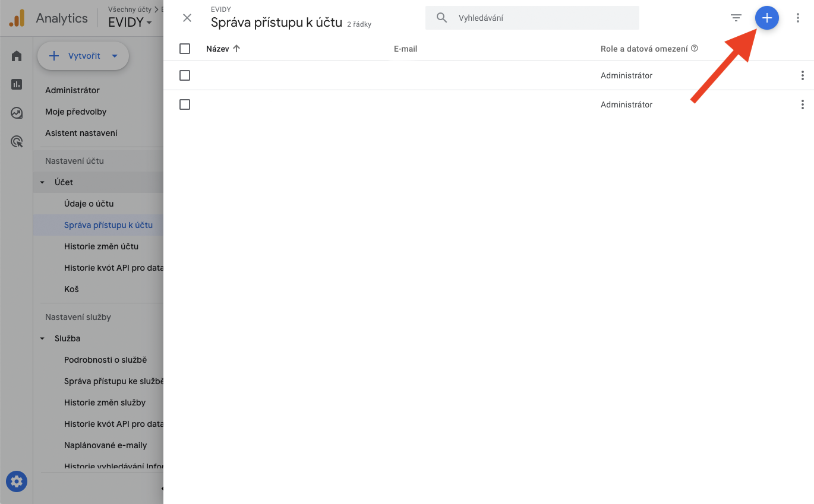Image resolution: width=814 pixels, height=504 pixels.
Task: Collapse the Služba tree section
Action: (42, 338)
